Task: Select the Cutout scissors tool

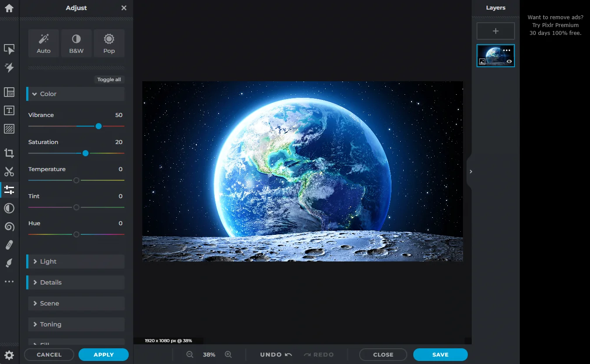Action: click(9, 172)
